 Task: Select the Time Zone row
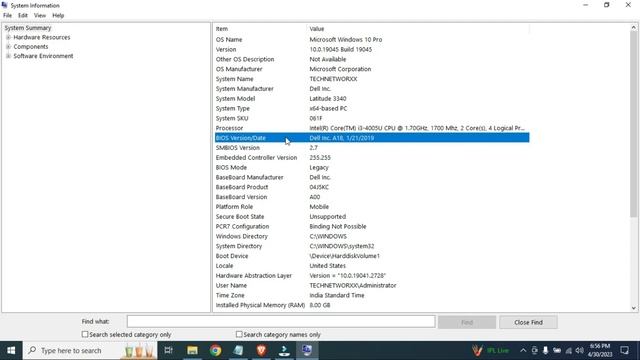[x=372, y=295]
